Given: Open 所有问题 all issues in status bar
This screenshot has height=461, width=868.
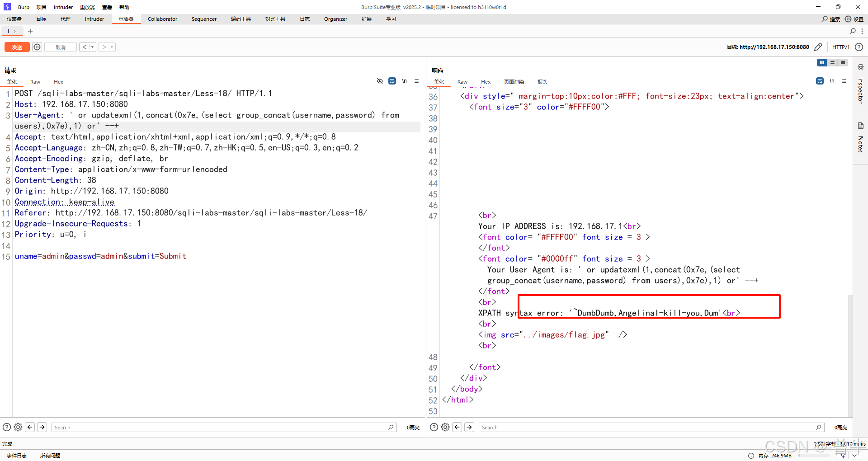Looking at the screenshot, I should click(50, 456).
